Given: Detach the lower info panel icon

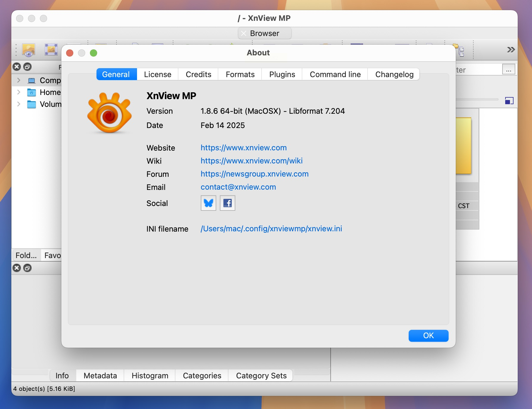Looking at the screenshot, I should point(27,268).
